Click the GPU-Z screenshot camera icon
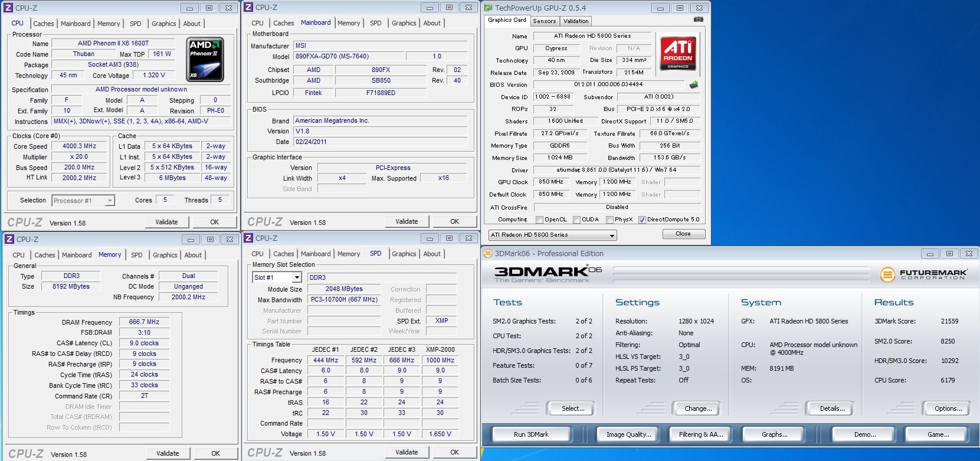Viewport: 980px width, 461px height. click(698, 19)
